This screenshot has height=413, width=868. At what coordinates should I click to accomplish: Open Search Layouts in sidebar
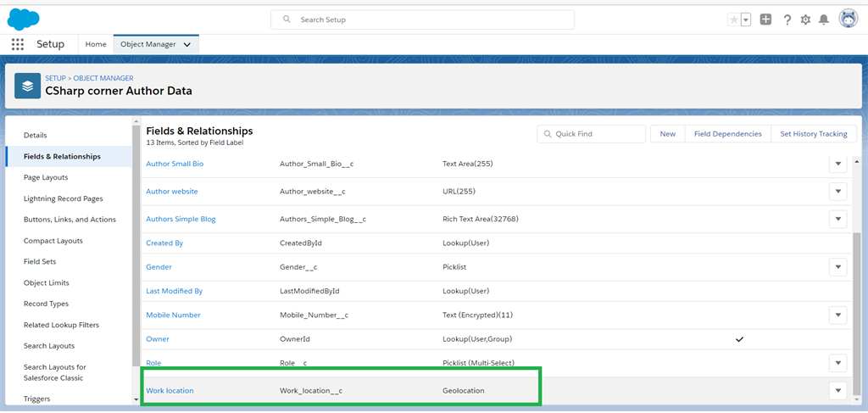point(49,345)
